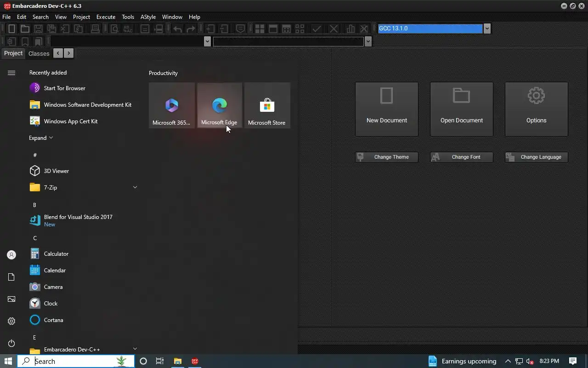Click the Stop Execution X icon
588x368 pixels.
click(334, 29)
